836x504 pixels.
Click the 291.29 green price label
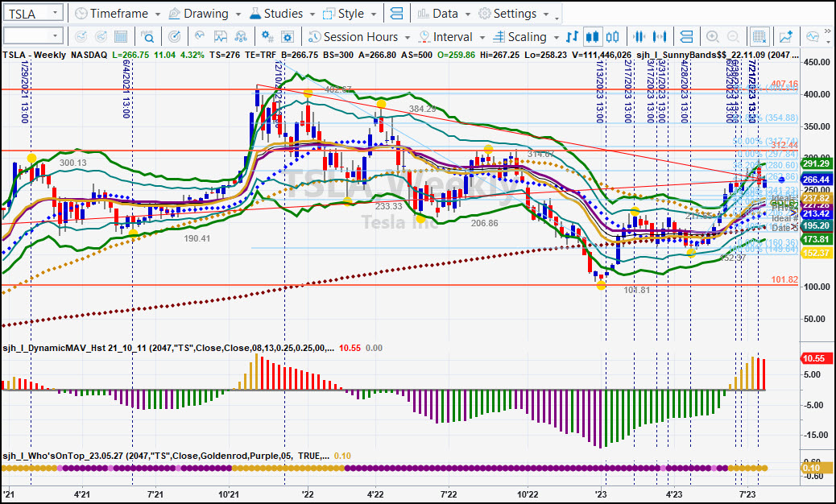pyautogui.click(x=816, y=163)
